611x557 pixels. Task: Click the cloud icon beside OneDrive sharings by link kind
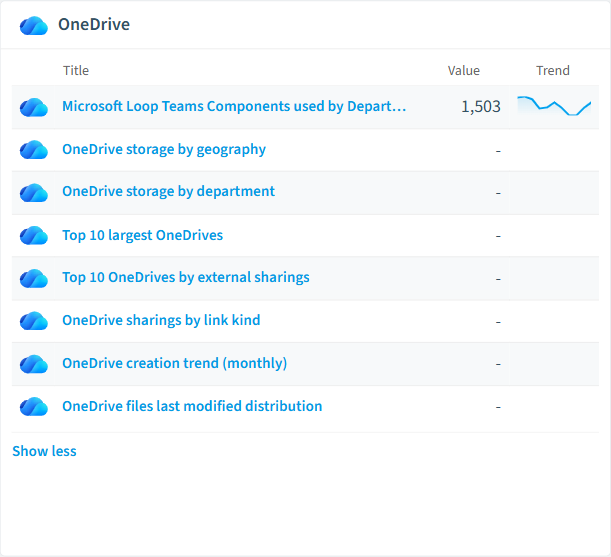pyautogui.click(x=34, y=321)
